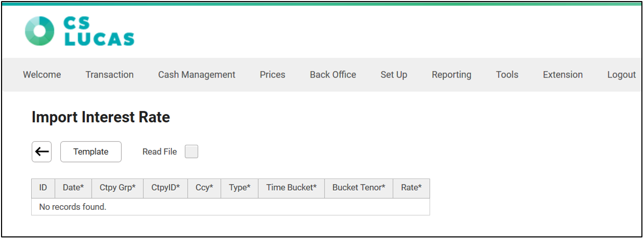Click the CS Lucas logo

[79, 31]
